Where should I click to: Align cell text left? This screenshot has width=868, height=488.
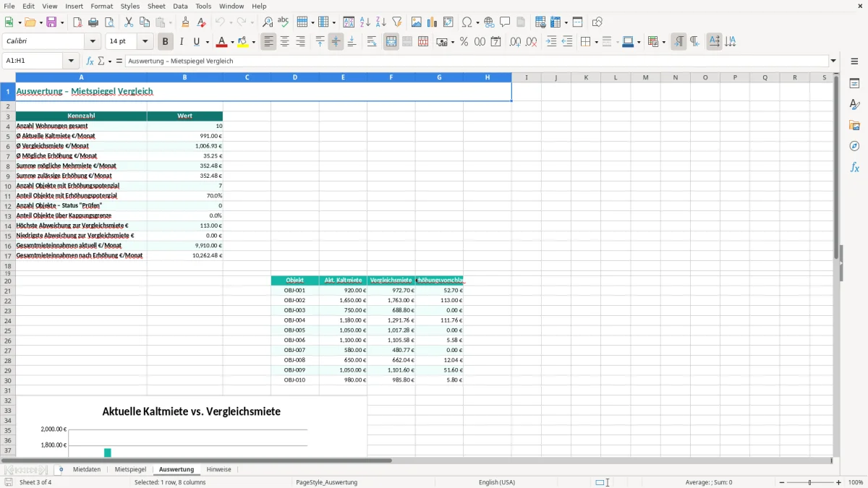[269, 42]
